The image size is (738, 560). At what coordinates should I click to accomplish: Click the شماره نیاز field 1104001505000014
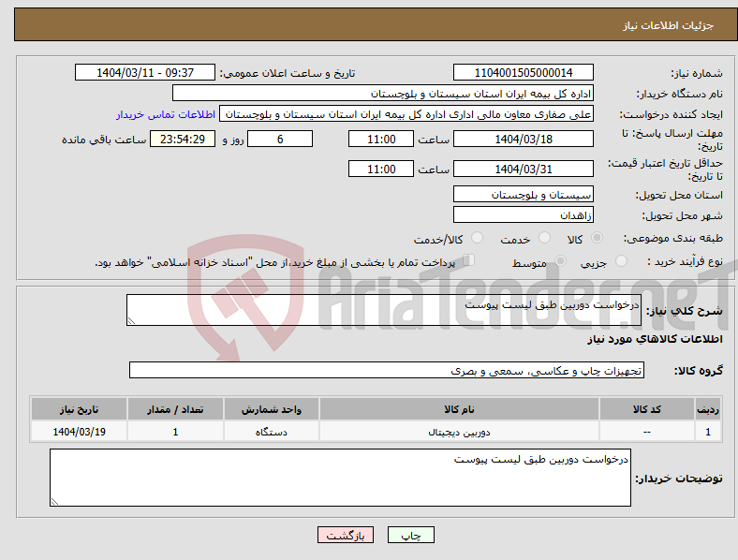pos(524,72)
